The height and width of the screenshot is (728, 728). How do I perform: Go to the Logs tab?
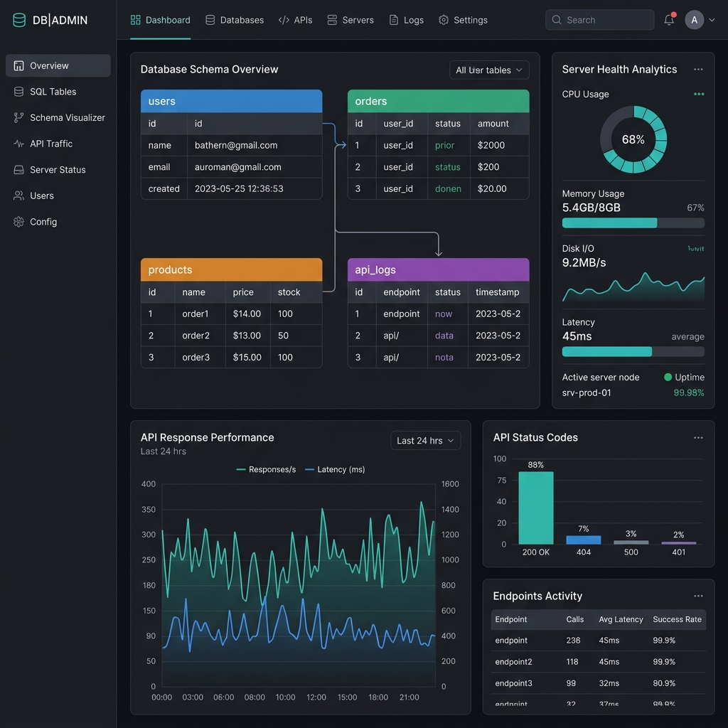(x=406, y=20)
